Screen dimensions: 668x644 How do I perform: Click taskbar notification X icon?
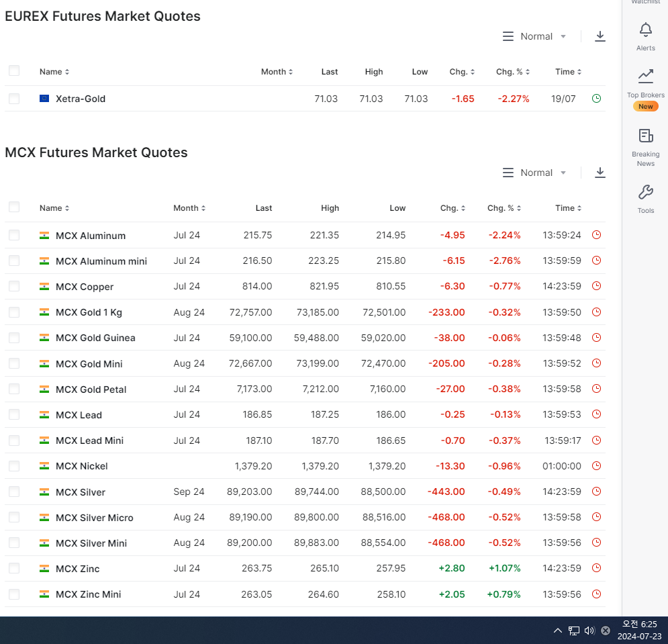(606, 631)
